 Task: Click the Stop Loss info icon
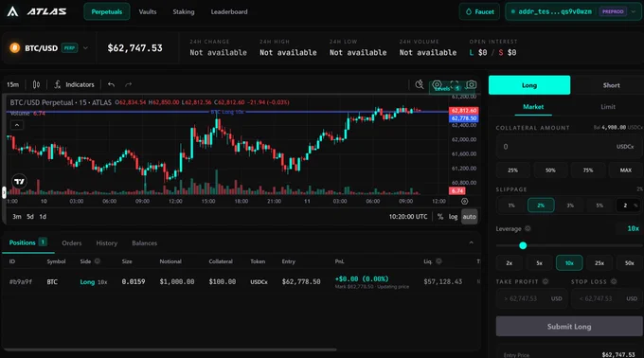(x=613, y=281)
